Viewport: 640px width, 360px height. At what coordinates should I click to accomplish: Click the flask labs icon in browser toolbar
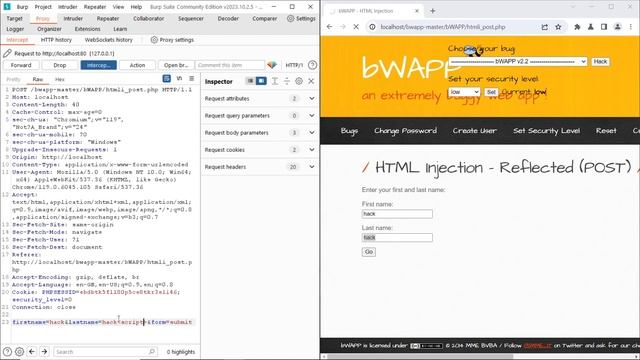click(591, 27)
